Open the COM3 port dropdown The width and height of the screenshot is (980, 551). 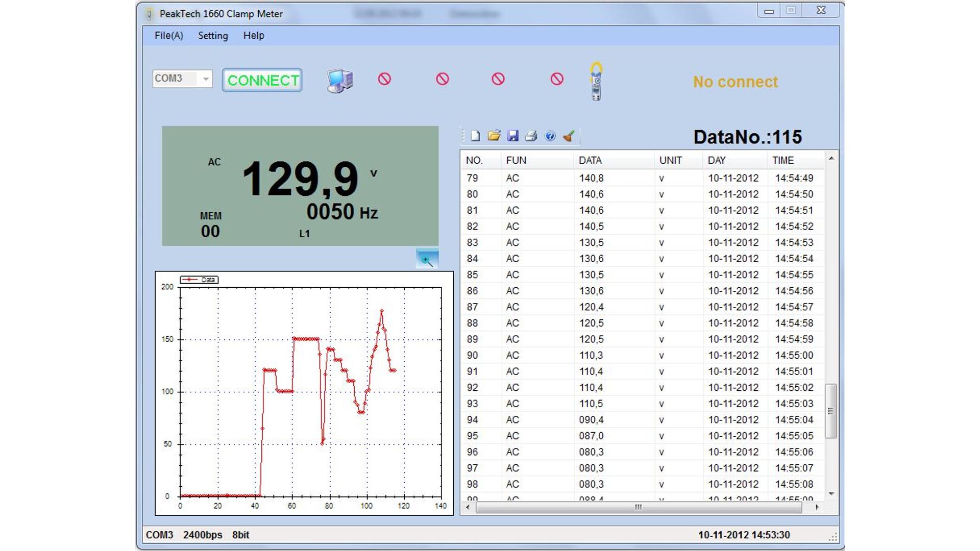pos(206,79)
